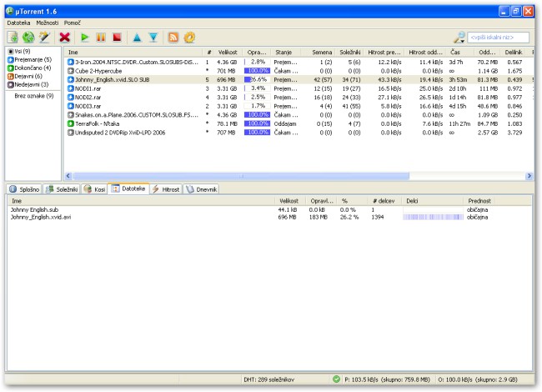Sort files by Prednost column header
This screenshot has height=392, width=542.
tap(479, 201)
